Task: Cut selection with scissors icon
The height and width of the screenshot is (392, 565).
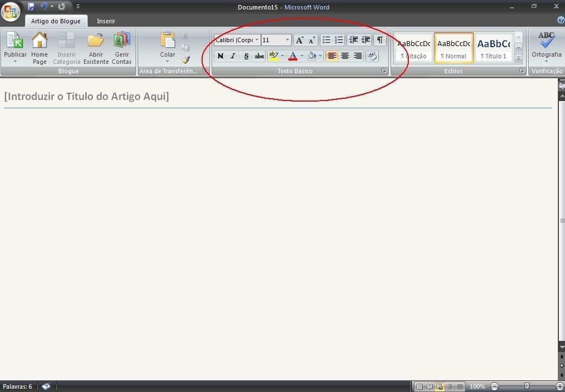Action: (185, 36)
